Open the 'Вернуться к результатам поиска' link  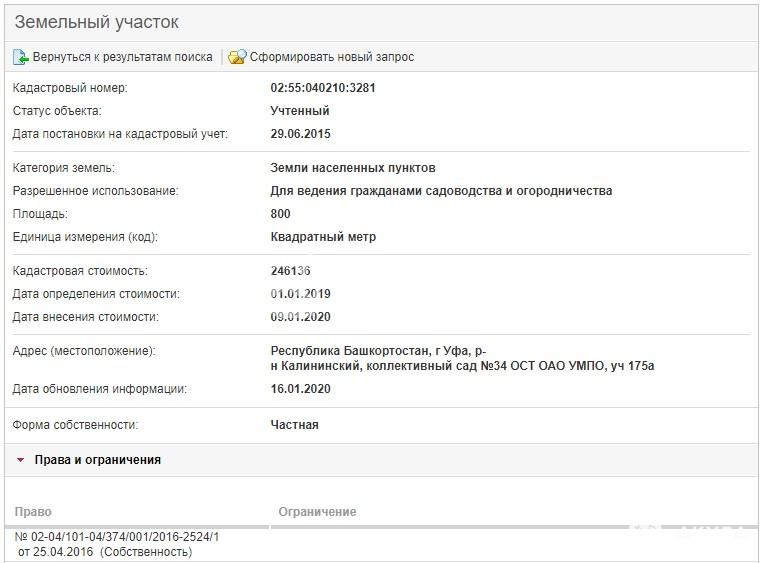[122, 57]
